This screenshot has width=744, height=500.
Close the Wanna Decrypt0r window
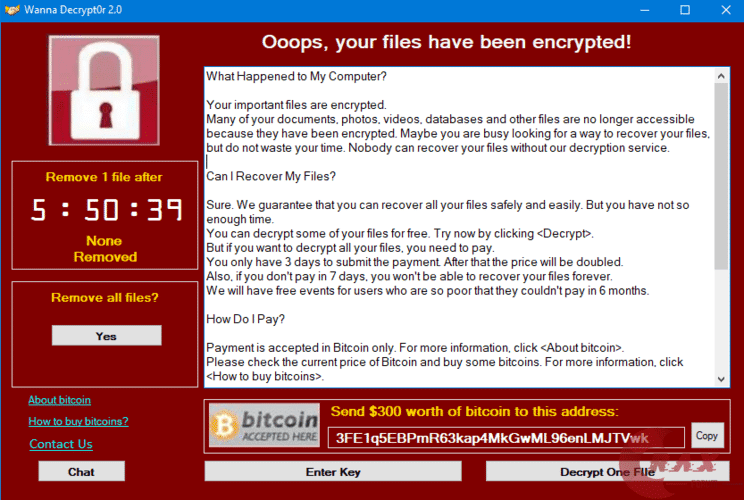(x=726, y=10)
